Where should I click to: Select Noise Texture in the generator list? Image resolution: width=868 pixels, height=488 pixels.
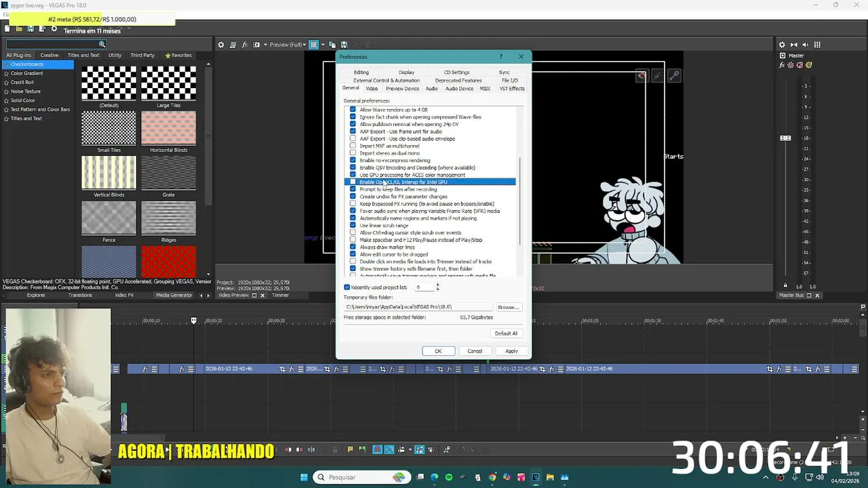coord(26,91)
